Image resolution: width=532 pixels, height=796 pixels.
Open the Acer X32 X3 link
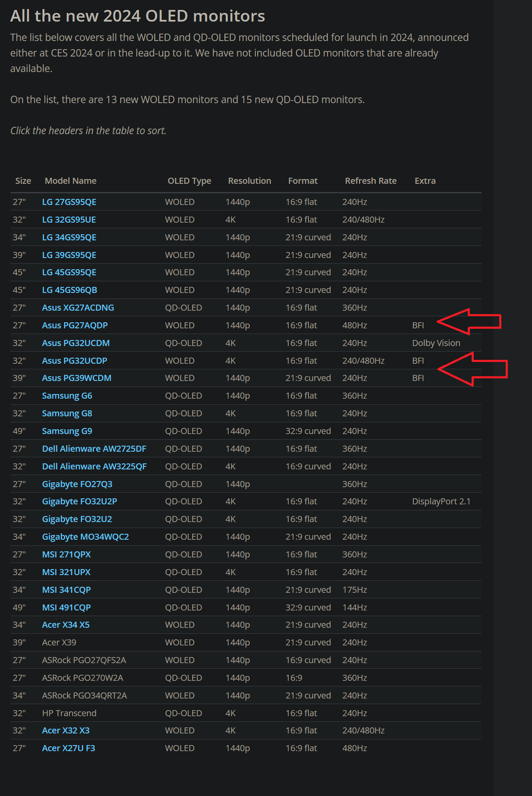tap(66, 730)
